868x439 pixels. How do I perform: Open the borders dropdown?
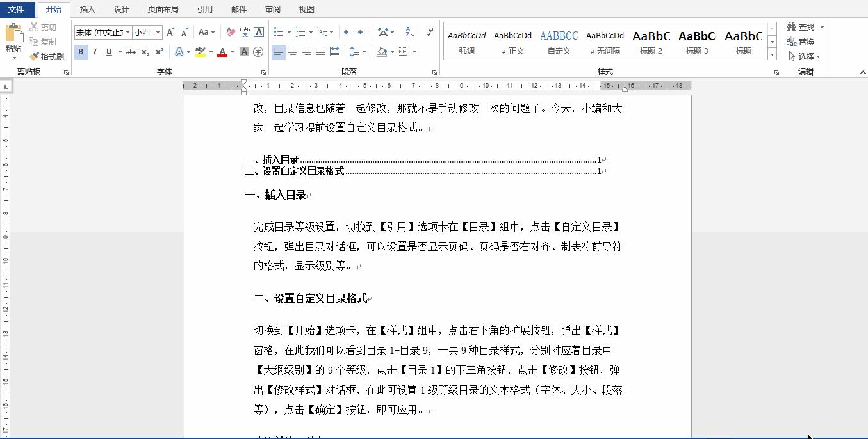pos(414,52)
